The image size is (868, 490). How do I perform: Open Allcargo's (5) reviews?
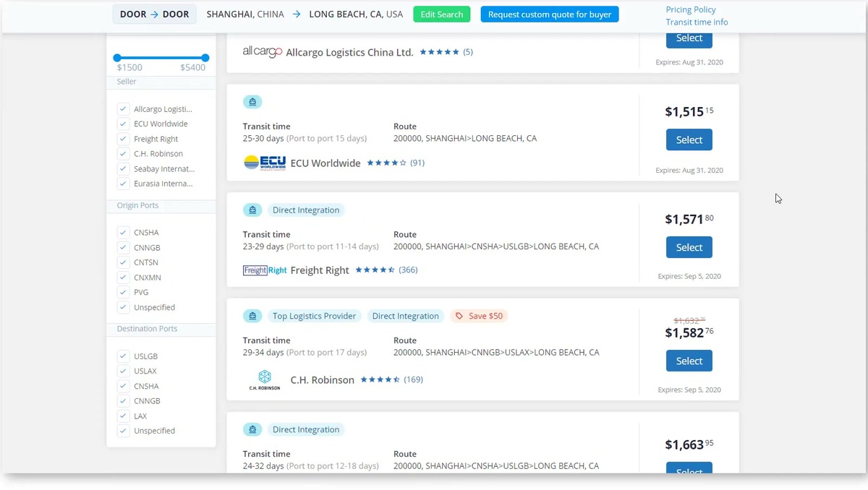tap(468, 52)
